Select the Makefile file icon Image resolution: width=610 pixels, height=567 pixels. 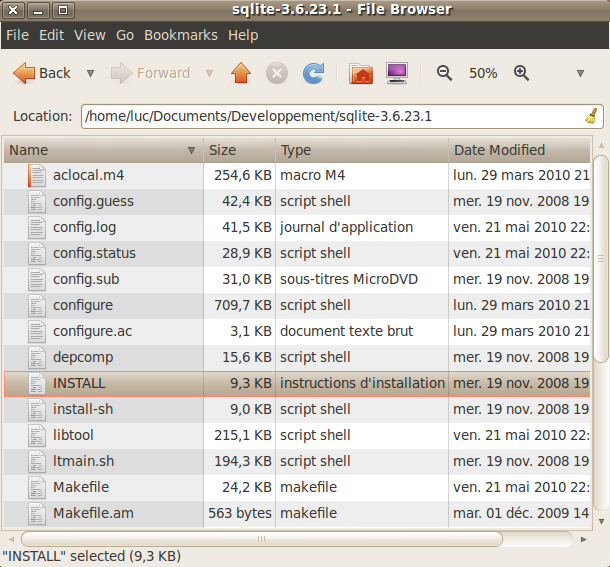[x=37, y=488]
